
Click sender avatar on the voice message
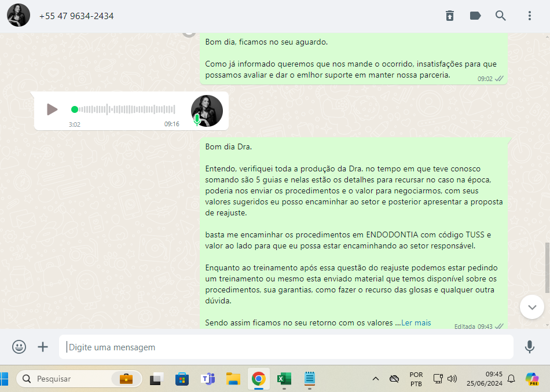pyautogui.click(x=207, y=111)
